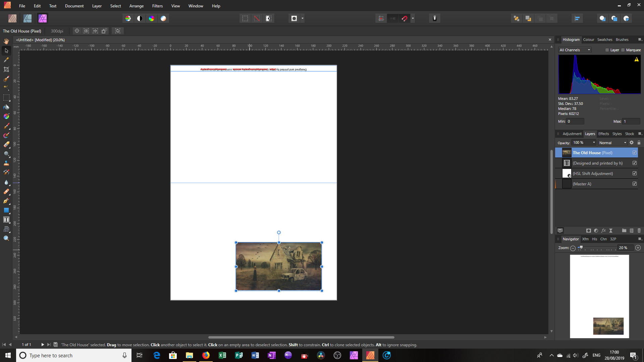Switch to the Xfm tab
Screen dimensions: 644x362
click(585, 239)
